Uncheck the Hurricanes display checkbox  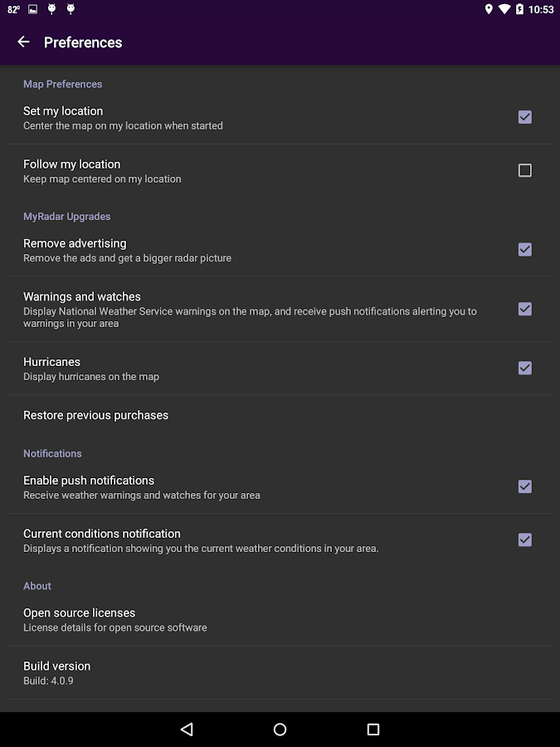coord(525,368)
